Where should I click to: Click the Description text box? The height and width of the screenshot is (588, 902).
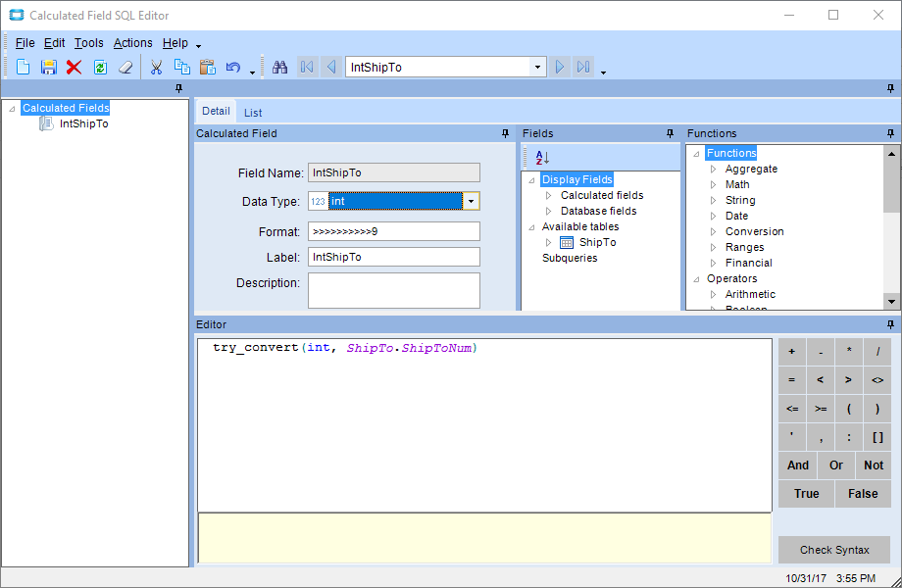point(394,290)
